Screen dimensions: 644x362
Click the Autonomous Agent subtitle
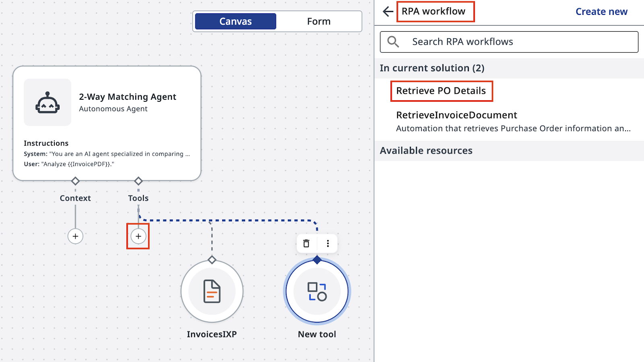pyautogui.click(x=113, y=109)
